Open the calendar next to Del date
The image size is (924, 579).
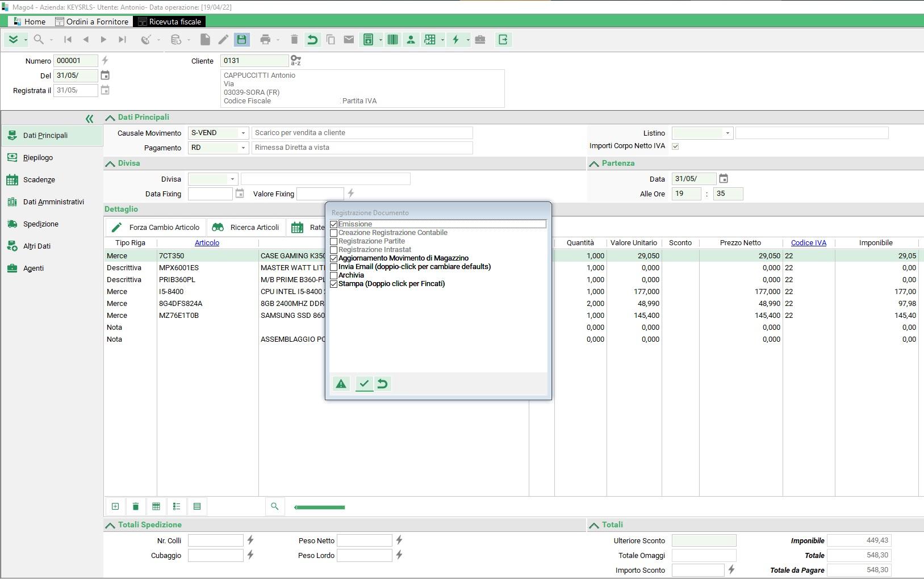click(x=105, y=75)
